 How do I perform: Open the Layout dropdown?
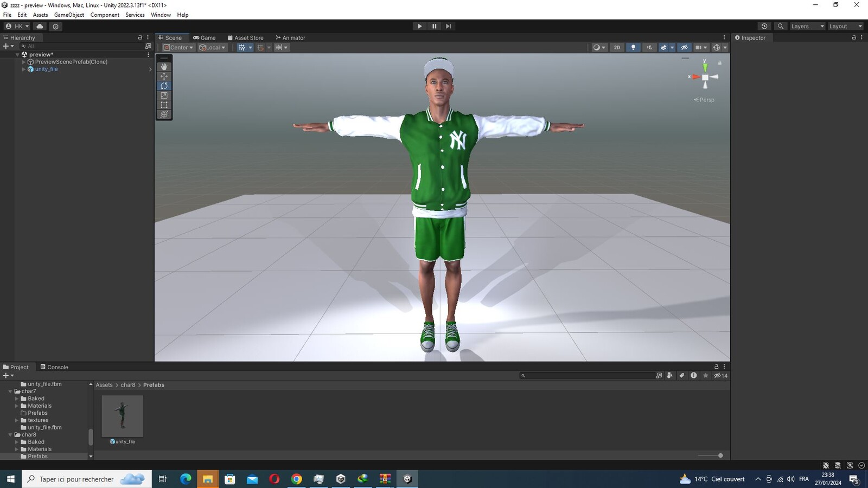[x=845, y=26]
